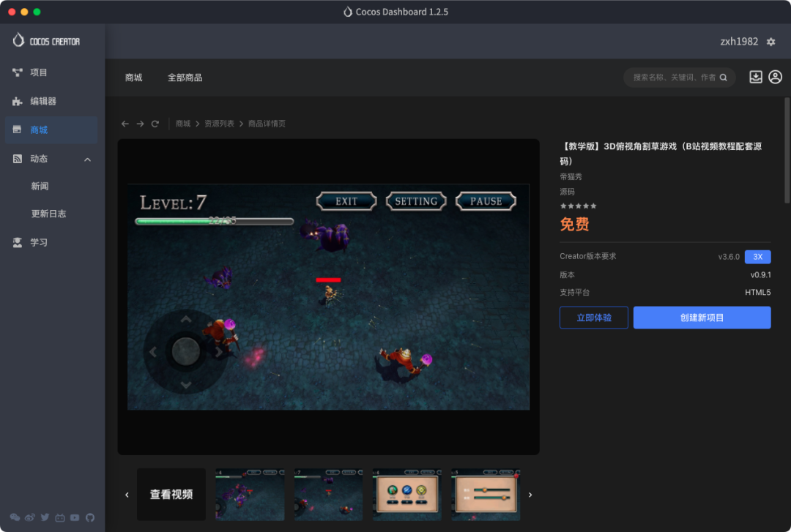The height and width of the screenshot is (532, 791).
Task: Click the Cocos Creator logo
Action: click(x=46, y=40)
